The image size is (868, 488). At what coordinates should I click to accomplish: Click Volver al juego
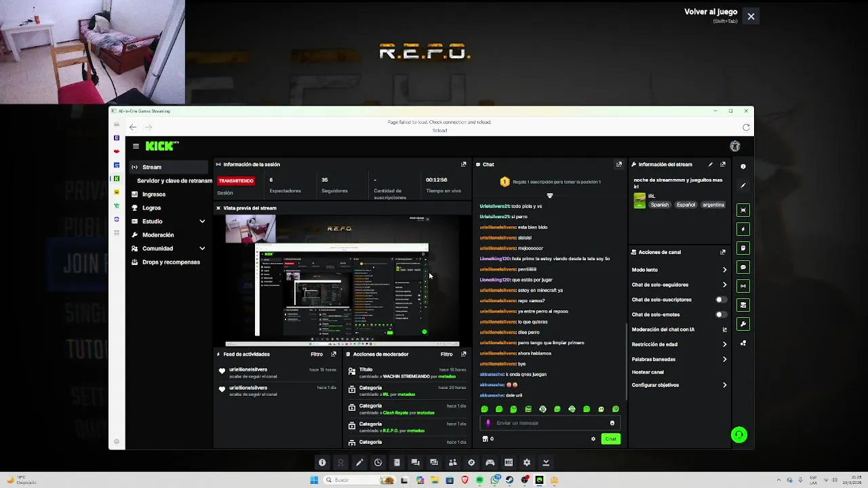711,12
